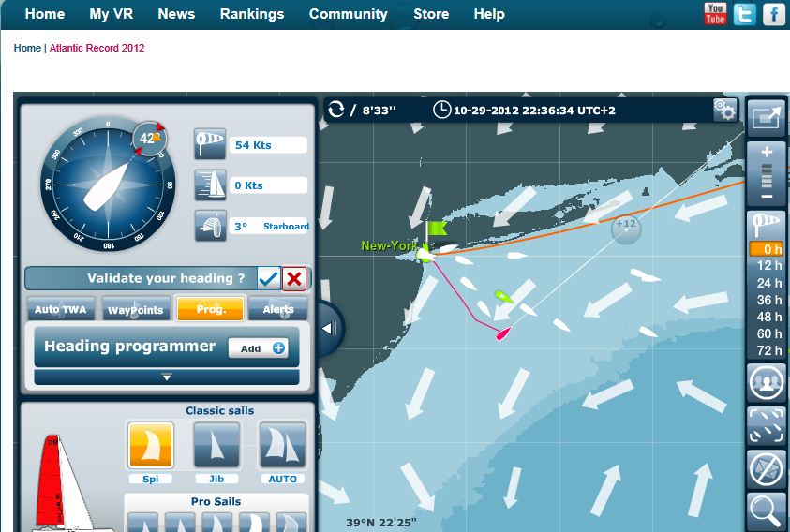Switch to the WayPoints tab
790x532 pixels.
point(136,309)
